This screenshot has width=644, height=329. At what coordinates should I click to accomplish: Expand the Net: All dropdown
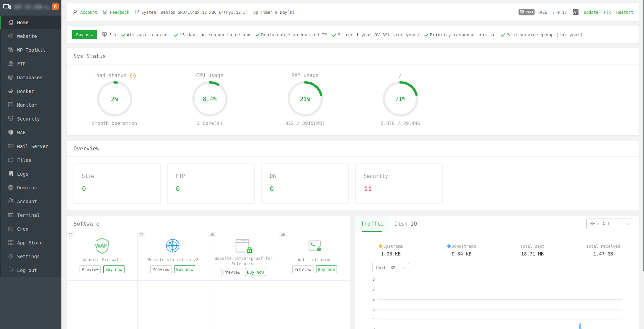click(x=609, y=224)
